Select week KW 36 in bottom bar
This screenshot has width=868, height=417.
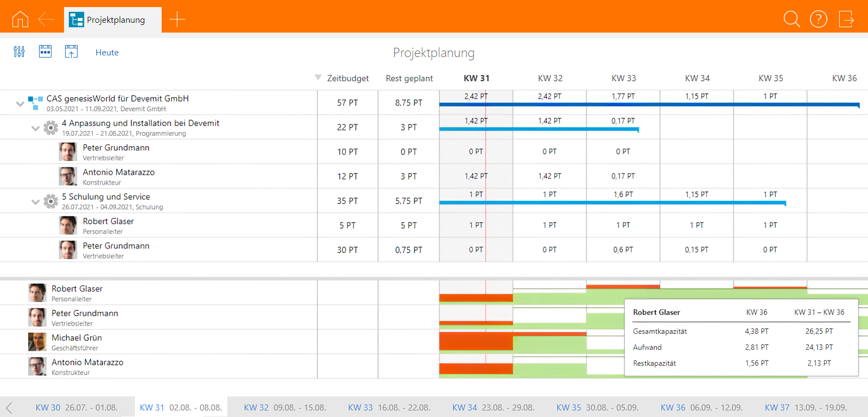(x=701, y=407)
